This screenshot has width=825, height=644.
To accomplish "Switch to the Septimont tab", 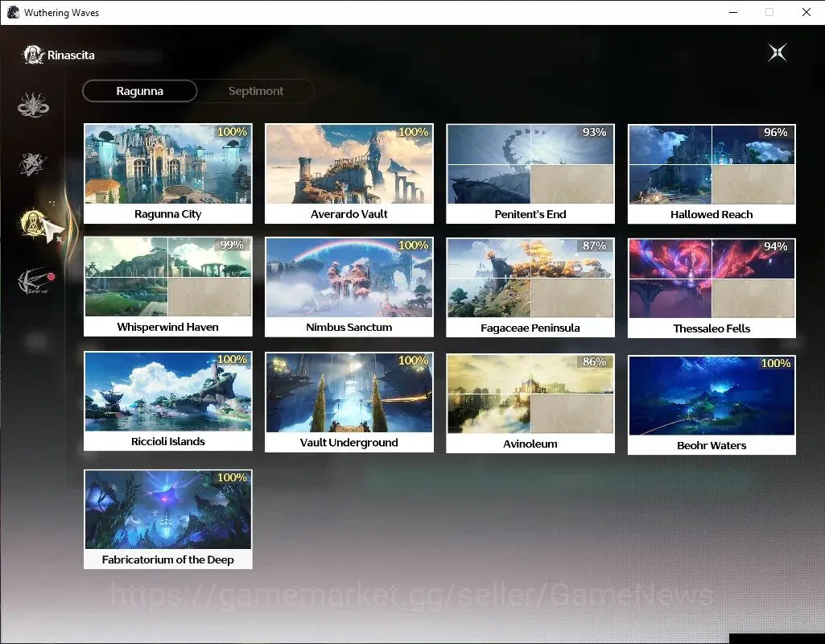I will (256, 91).
